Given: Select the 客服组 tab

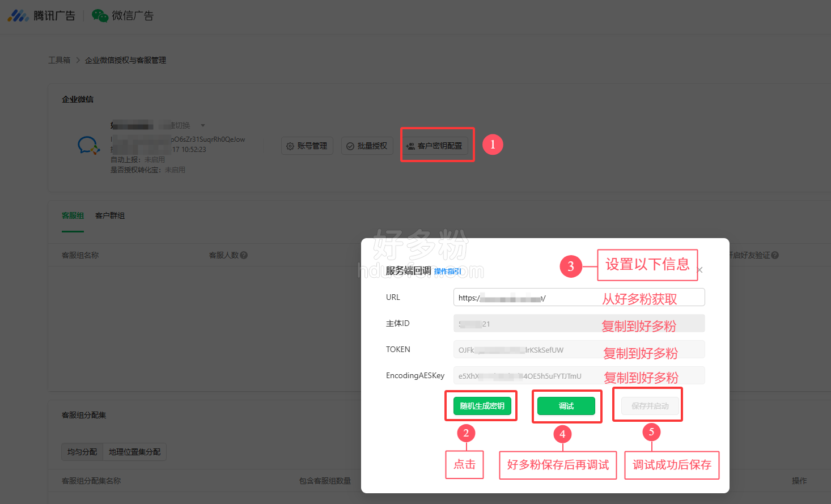Looking at the screenshot, I should [73, 215].
